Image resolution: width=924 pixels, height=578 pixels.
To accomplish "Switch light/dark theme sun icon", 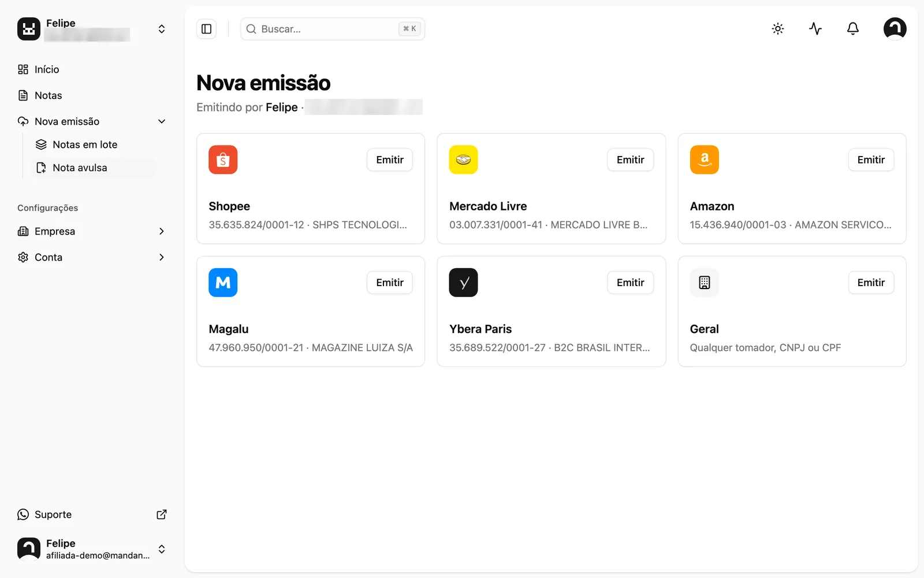I will pos(778,29).
